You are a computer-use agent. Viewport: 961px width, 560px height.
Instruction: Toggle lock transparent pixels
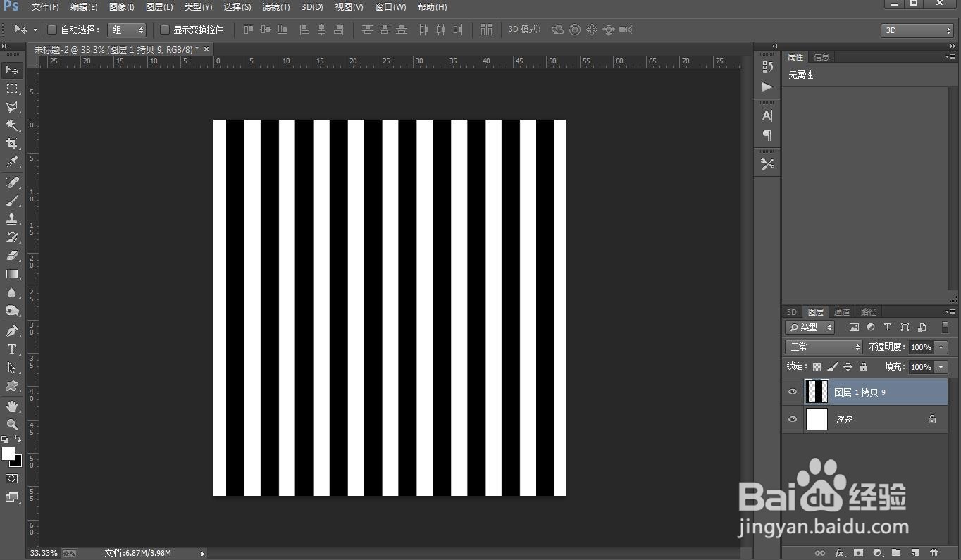817,367
